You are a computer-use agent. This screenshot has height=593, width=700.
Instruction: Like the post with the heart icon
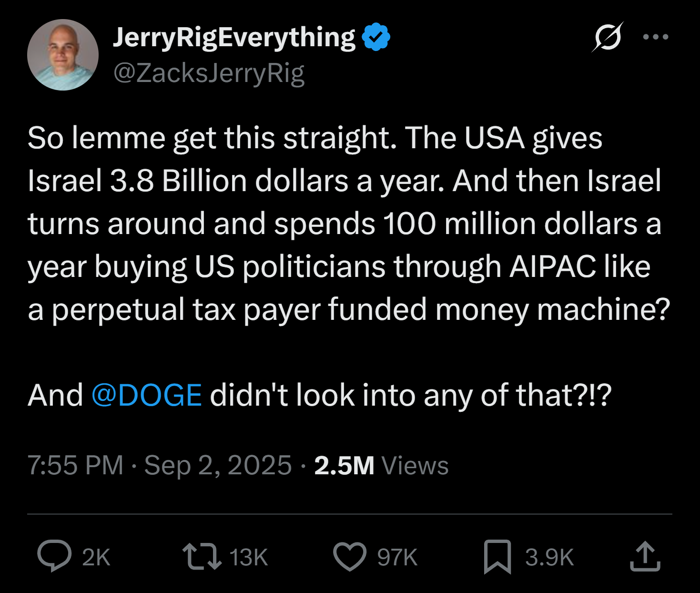pyautogui.click(x=350, y=557)
